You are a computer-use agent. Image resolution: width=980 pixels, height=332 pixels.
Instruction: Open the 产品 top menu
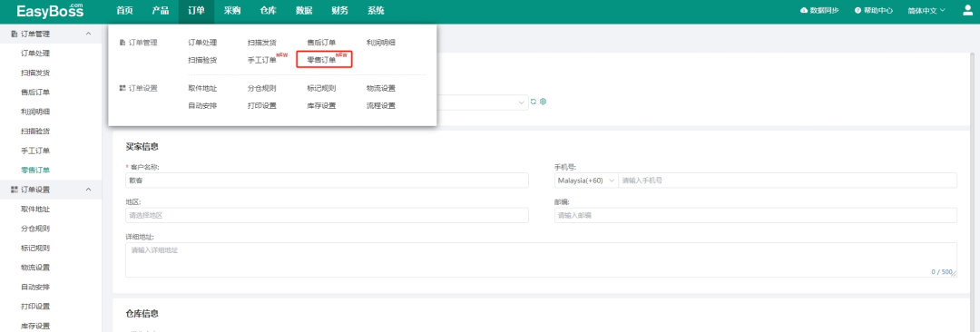[x=160, y=11]
